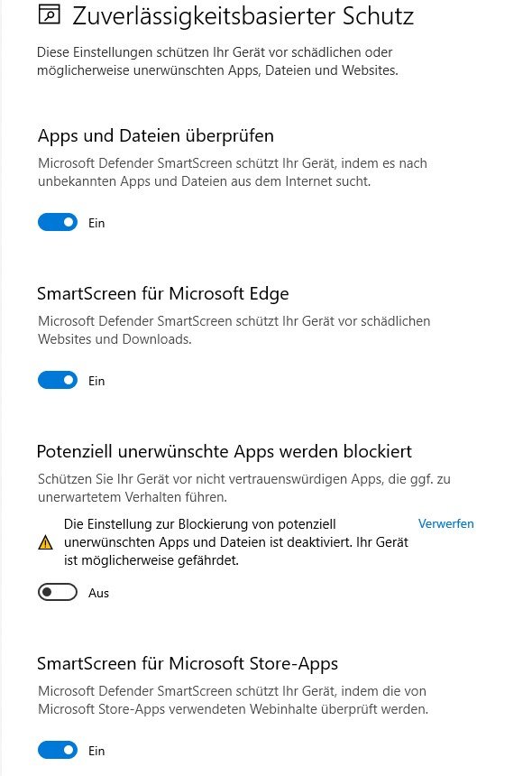Click the Ein label beside the Store-Apps switch

tap(96, 751)
